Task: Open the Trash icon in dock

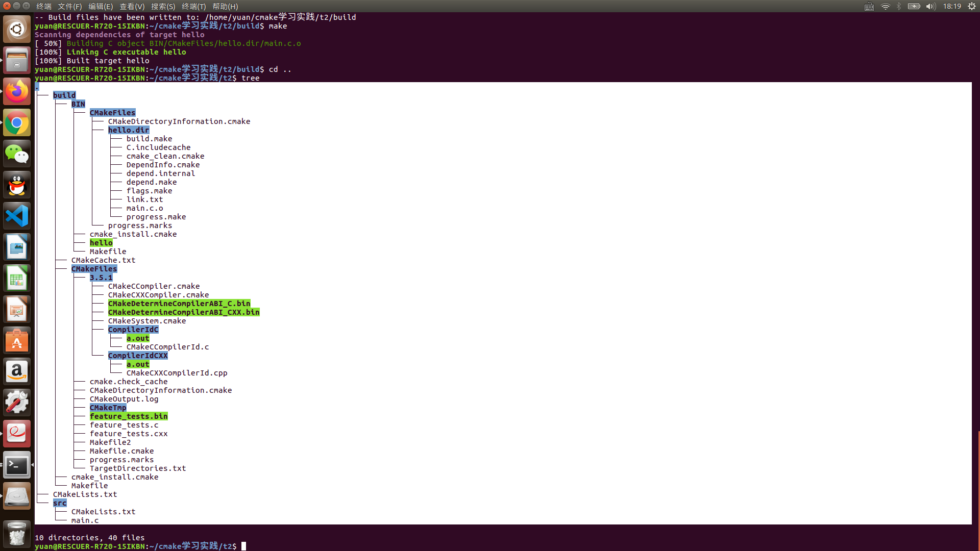Action: coord(17,534)
